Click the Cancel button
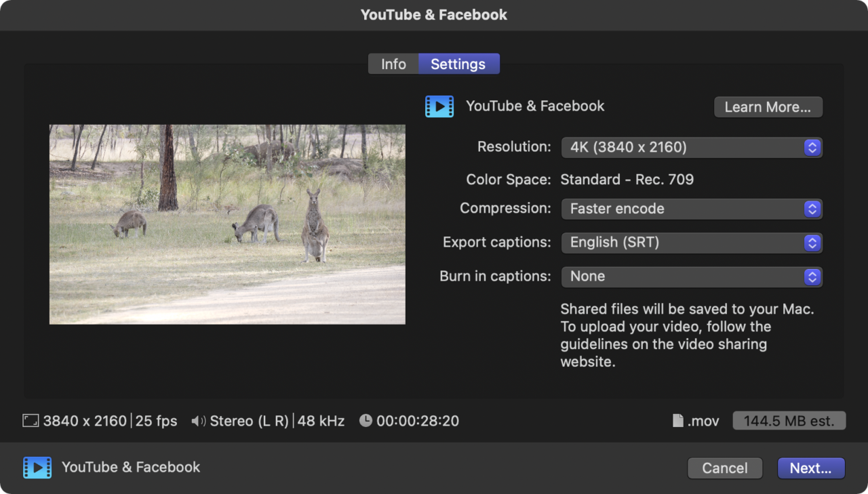 pos(725,468)
